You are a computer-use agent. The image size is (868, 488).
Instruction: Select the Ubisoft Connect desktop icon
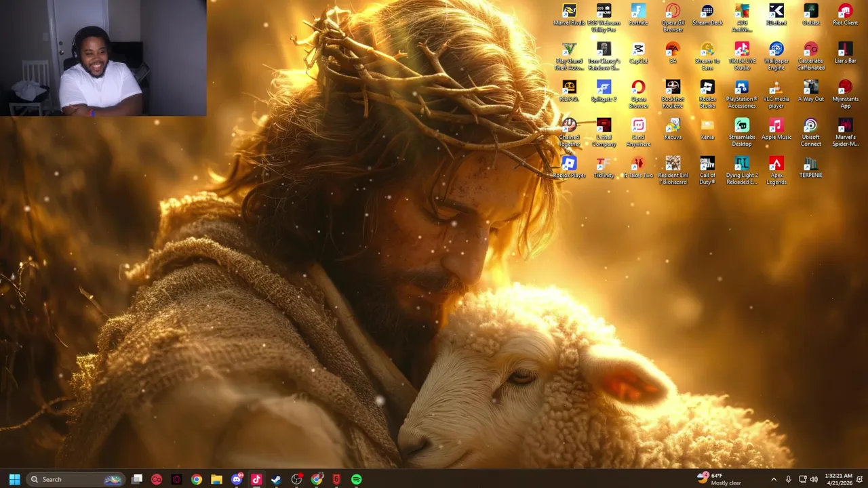811,132
